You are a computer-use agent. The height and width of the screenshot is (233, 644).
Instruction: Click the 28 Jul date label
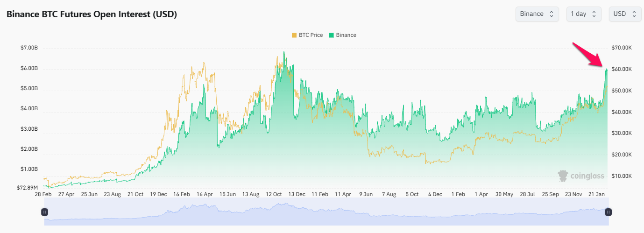[x=528, y=194]
